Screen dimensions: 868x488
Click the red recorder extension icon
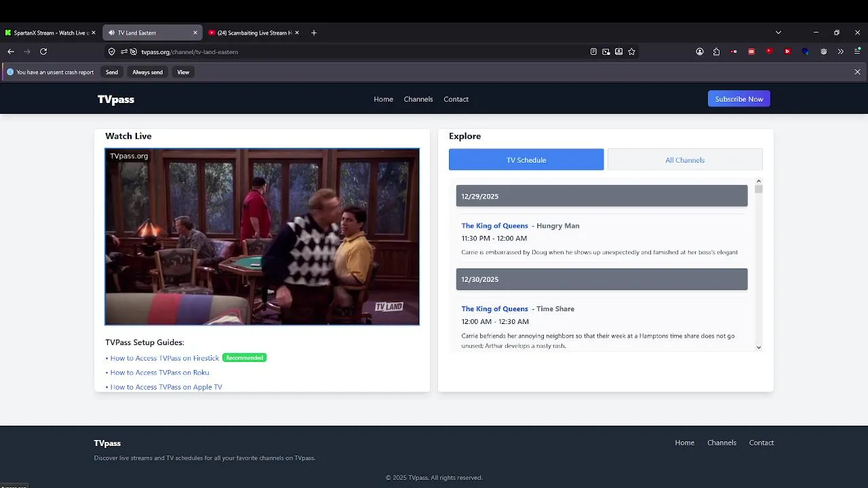coord(734,52)
